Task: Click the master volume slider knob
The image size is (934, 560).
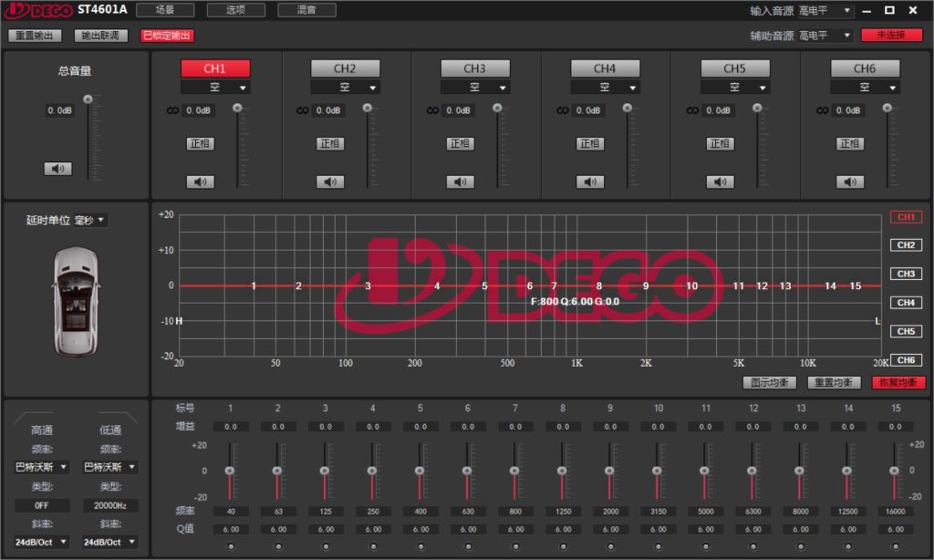Action: click(88, 99)
